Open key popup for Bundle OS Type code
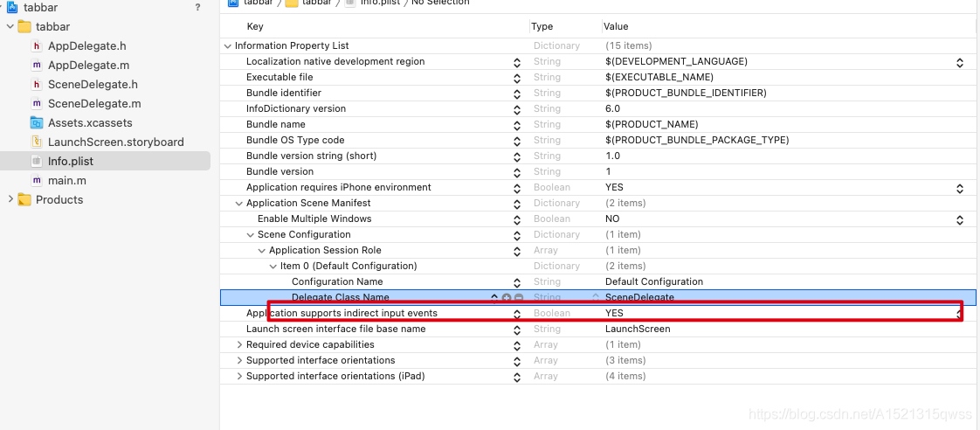This screenshot has height=430, width=980. 517,141
